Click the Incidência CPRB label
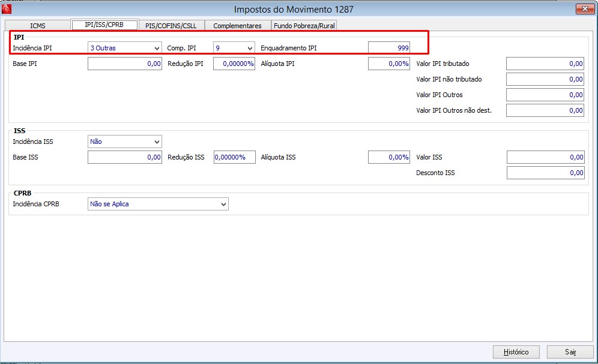 point(36,204)
